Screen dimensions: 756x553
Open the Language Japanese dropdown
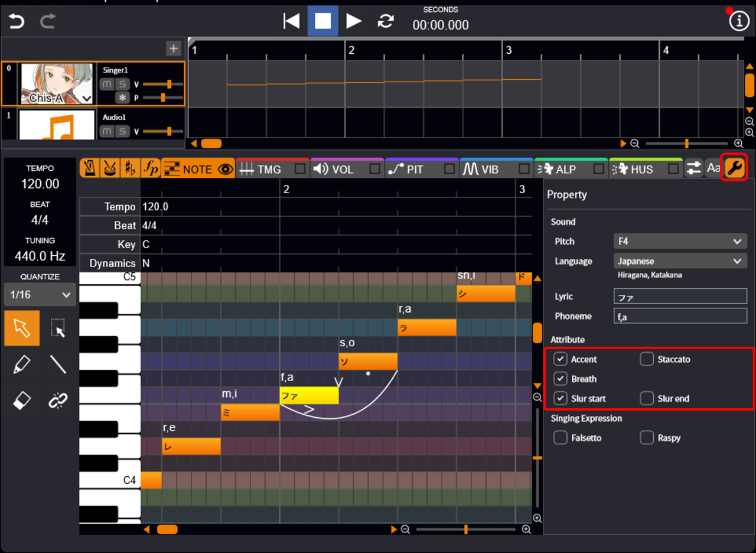680,261
